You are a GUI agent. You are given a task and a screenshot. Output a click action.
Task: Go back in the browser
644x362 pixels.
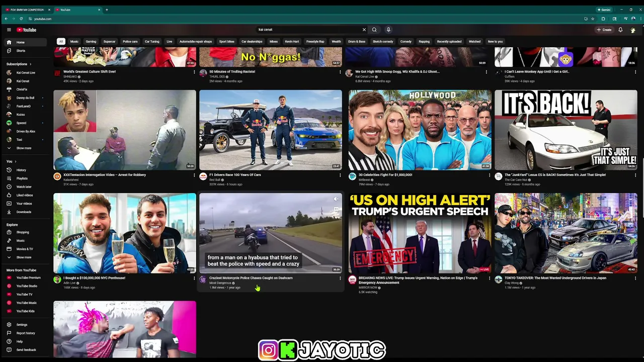[x=6, y=19]
